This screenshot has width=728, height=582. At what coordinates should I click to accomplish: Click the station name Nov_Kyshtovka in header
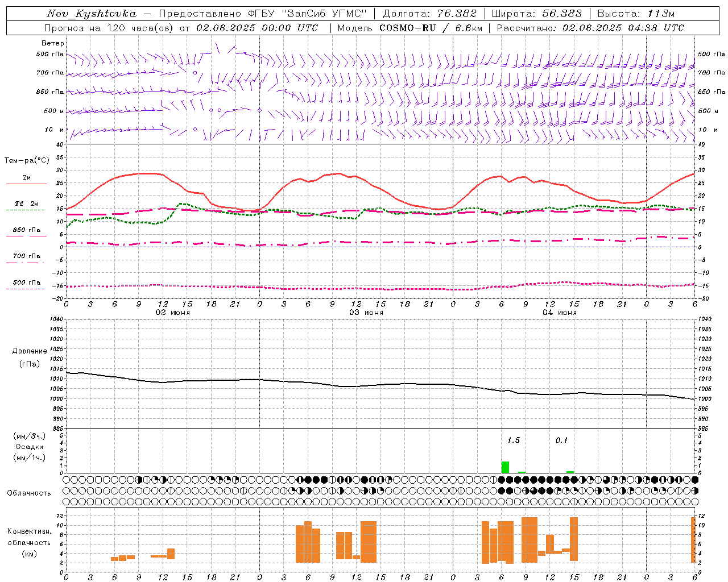92,14
